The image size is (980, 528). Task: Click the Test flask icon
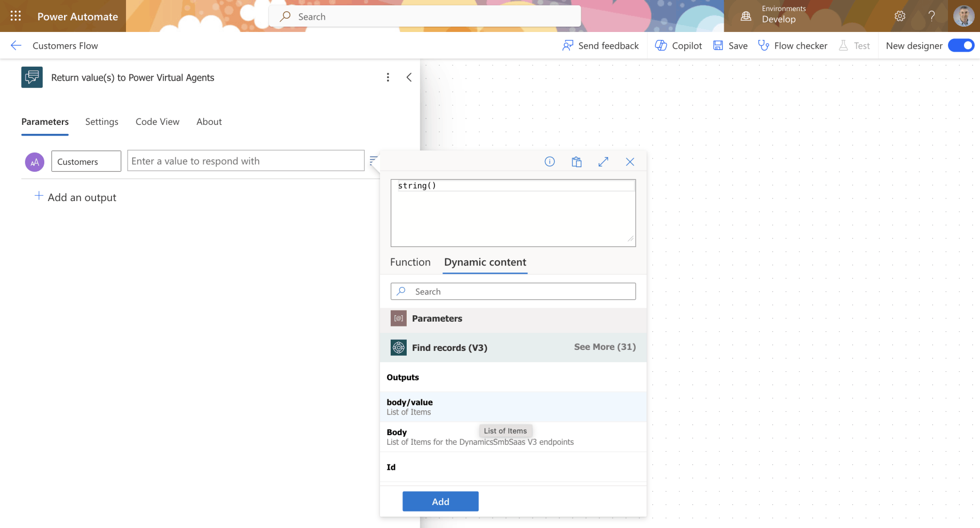click(x=843, y=45)
